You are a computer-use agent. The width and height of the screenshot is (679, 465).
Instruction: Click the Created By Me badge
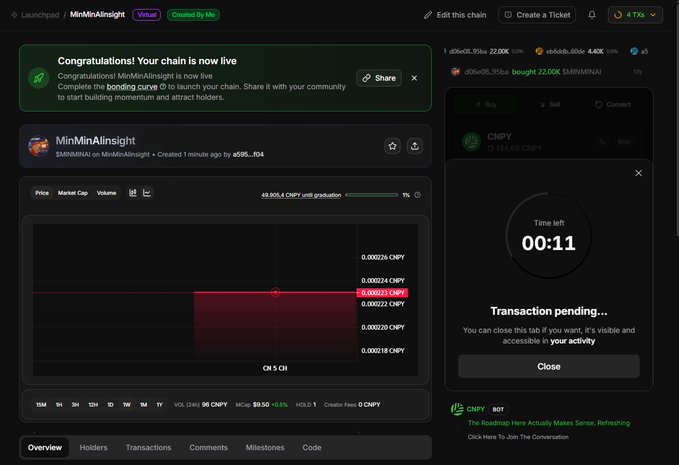193,15
